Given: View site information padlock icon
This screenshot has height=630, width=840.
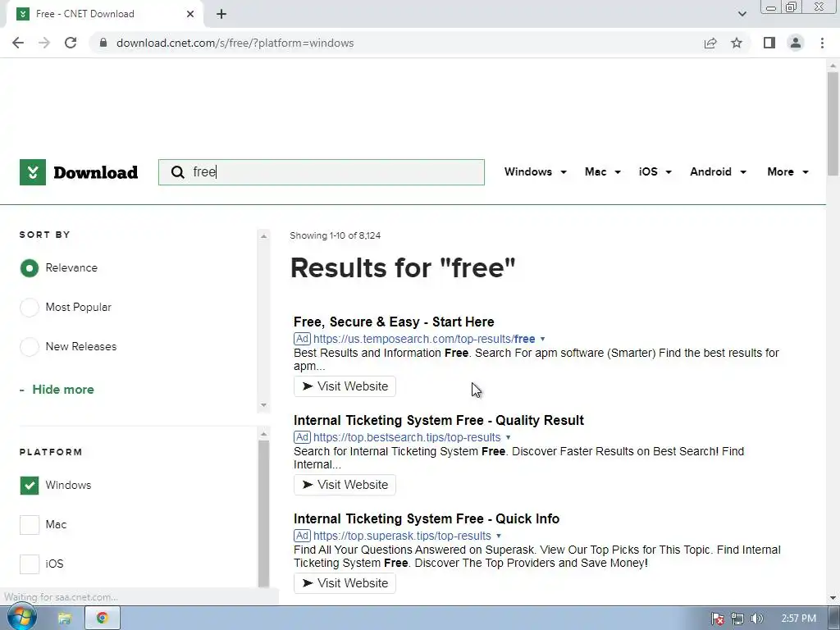Looking at the screenshot, I should (103, 43).
